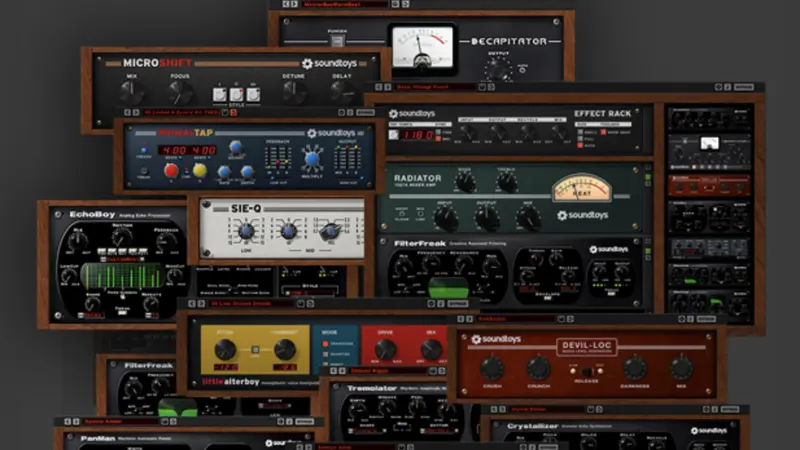Open preset name menu above PrimalTap
This screenshot has width=800, height=450.
point(181,112)
